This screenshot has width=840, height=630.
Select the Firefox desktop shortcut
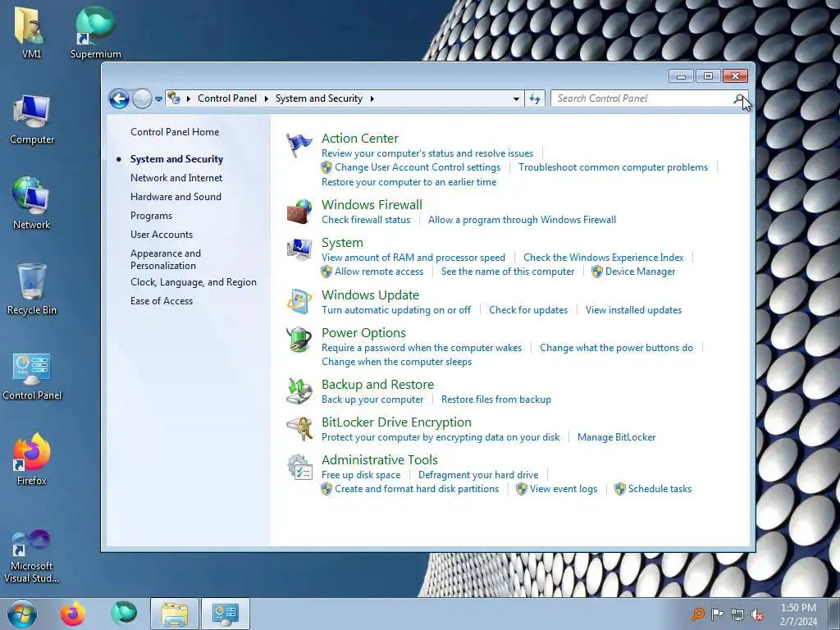click(32, 459)
